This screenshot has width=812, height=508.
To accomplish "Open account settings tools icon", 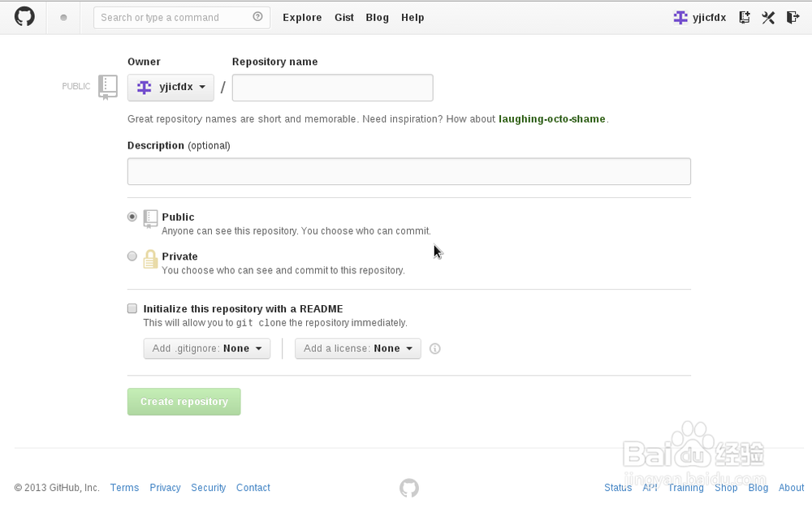I will coord(768,17).
